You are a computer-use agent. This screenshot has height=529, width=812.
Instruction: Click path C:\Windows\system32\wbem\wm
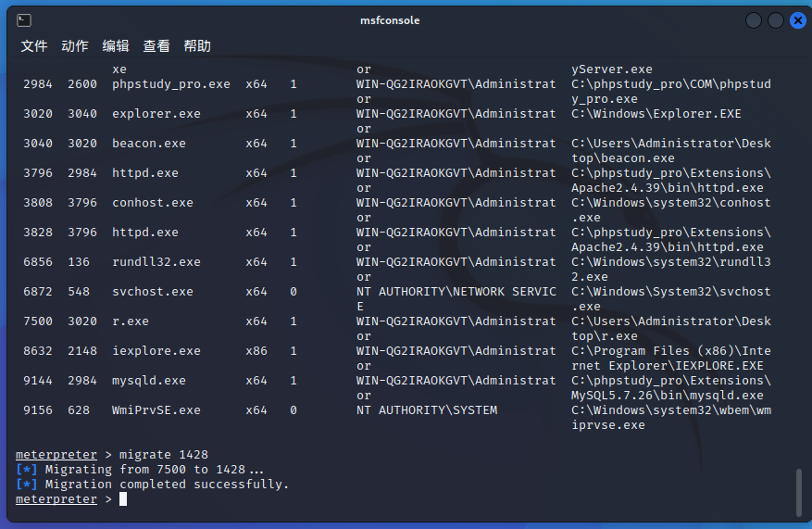(671, 409)
